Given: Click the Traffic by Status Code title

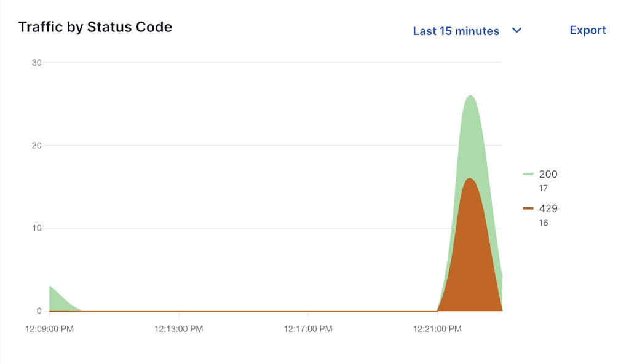Looking at the screenshot, I should pyautogui.click(x=95, y=27).
